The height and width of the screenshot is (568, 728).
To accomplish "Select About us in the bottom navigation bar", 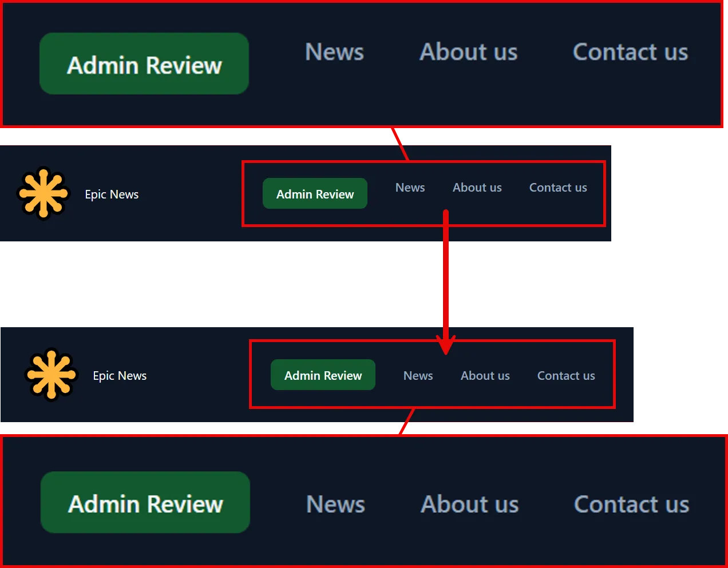I will point(469,504).
